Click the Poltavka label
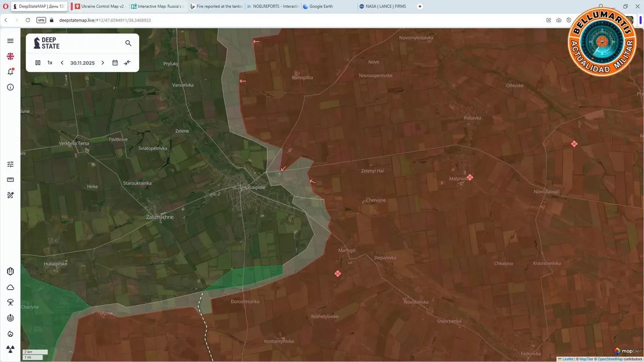The height and width of the screenshot is (362, 644). (472, 118)
